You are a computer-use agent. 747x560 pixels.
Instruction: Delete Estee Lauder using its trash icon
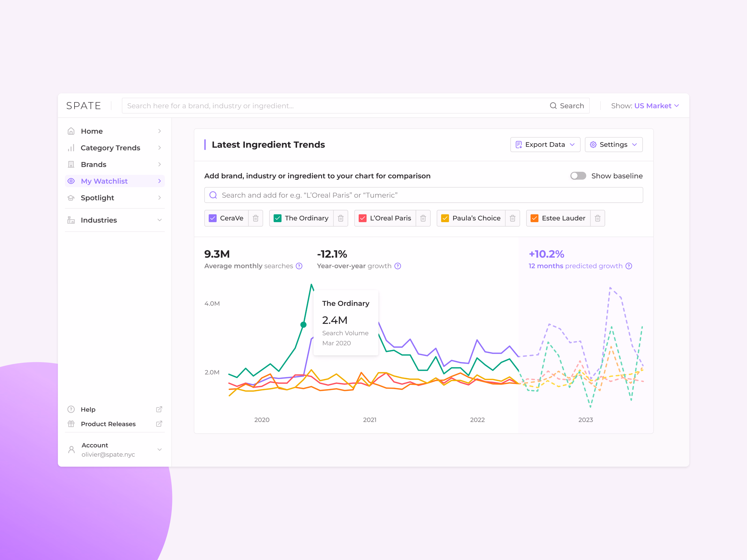coord(598,218)
